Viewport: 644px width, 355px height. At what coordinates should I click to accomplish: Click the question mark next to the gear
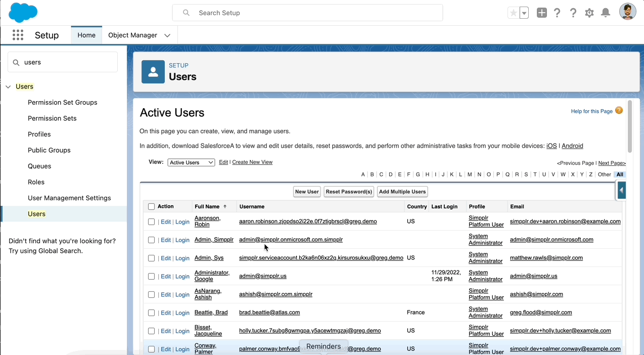point(573,13)
